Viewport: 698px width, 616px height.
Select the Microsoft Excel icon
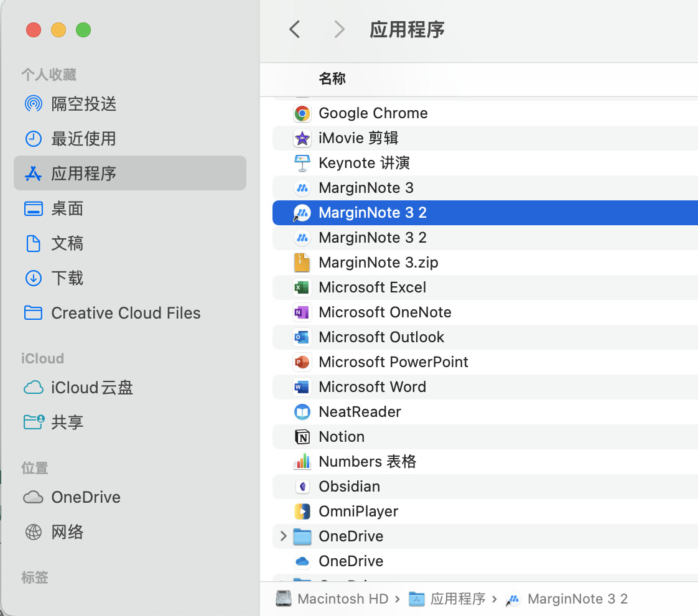tap(302, 287)
